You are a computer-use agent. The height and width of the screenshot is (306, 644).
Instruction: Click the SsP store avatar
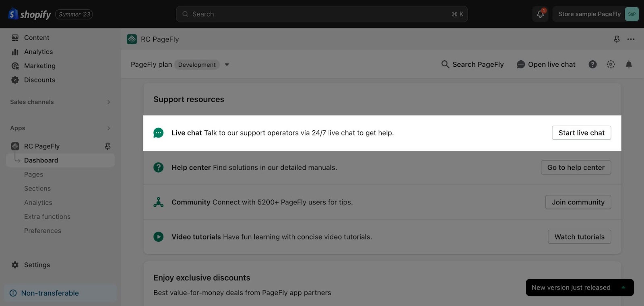pos(632,14)
